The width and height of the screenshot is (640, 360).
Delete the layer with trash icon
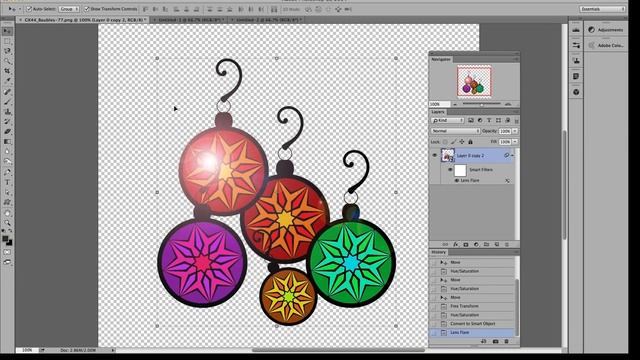507,244
